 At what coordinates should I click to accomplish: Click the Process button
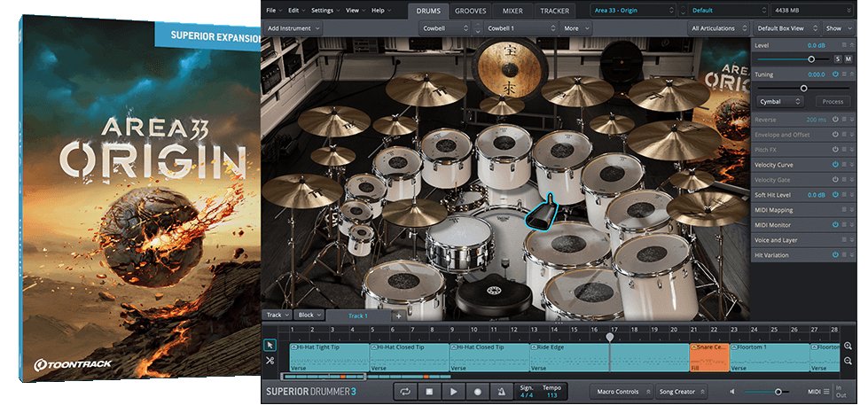[x=833, y=101]
